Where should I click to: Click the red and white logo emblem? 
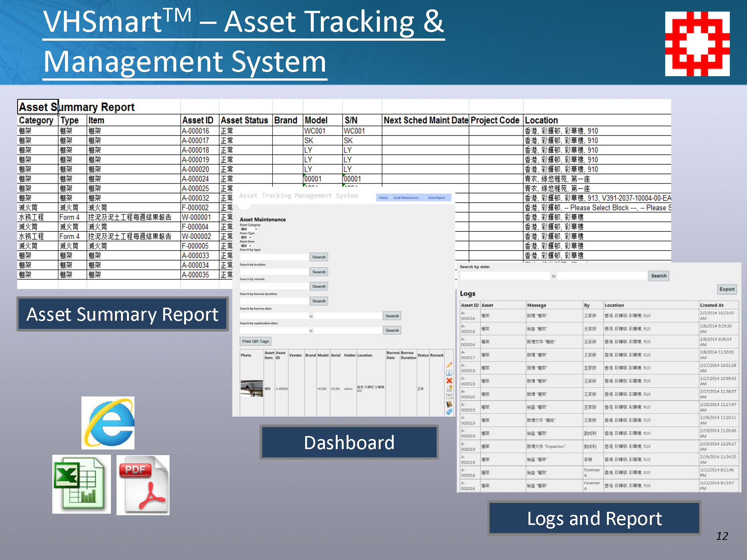pyautogui.click(x=697, y=44)
